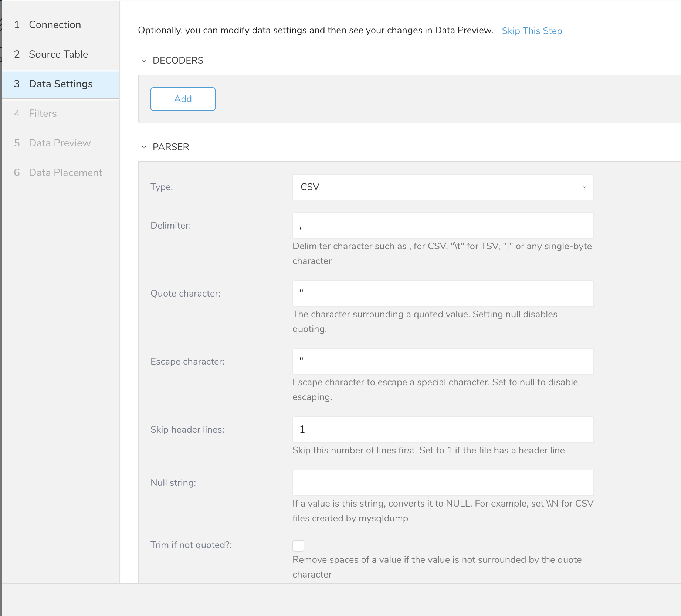The image size is (681, 616).
Task: Select the Data Settings step
Action: (61, 84)
